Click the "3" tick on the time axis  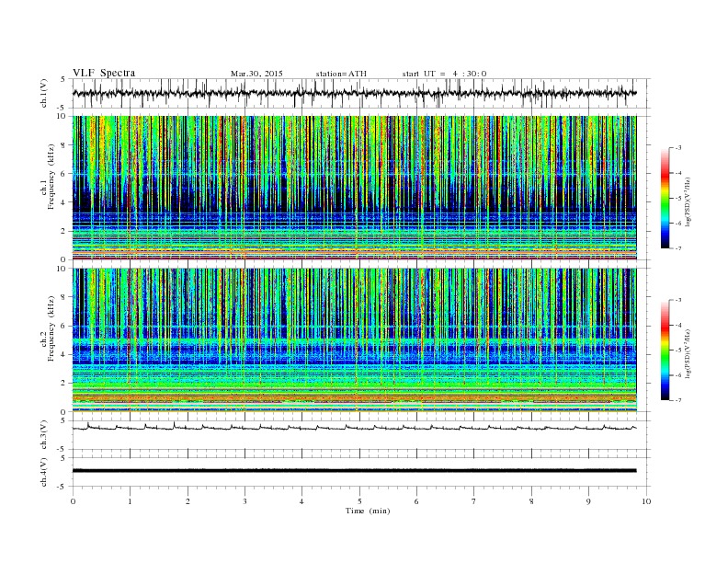[245, 501]
